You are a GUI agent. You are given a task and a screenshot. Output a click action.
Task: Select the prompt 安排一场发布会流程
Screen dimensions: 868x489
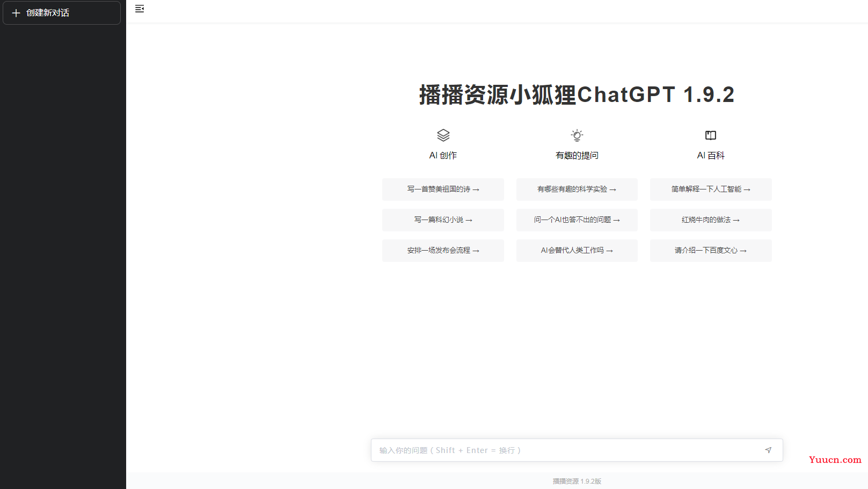(x=443, y=251)
